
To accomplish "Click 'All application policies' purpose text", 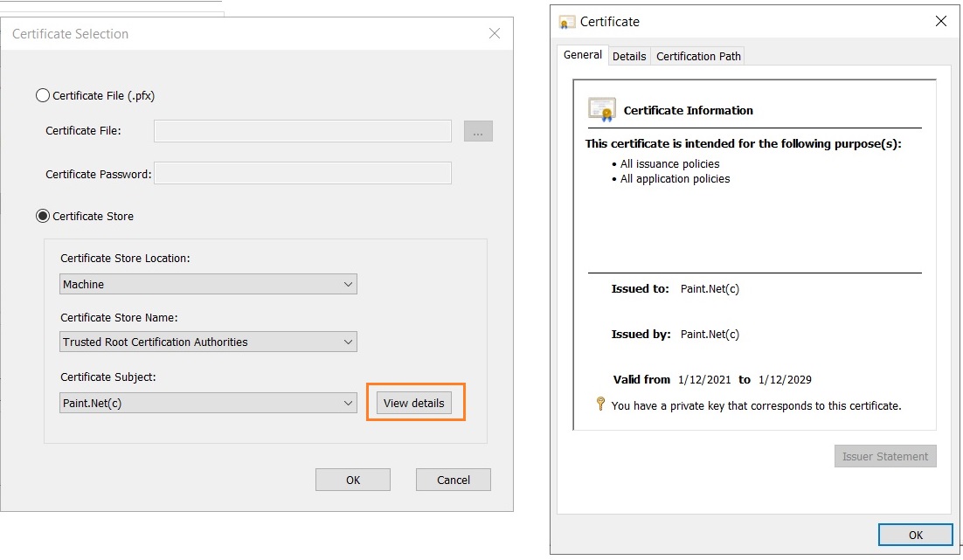I will coord(675,179).
